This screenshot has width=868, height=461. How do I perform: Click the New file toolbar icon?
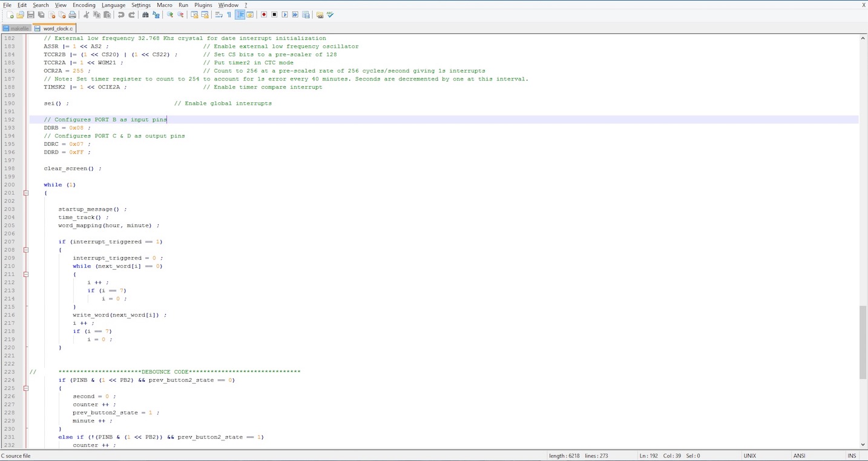click(x=10, y=15)
